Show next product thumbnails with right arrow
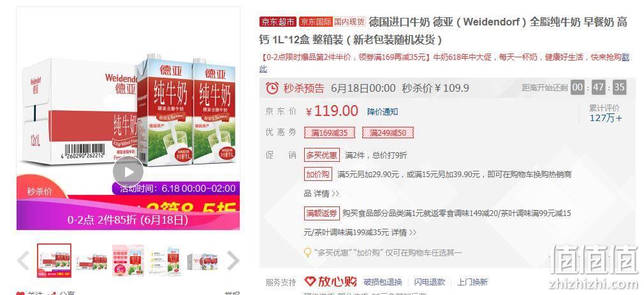 click(x=233, y=261)
